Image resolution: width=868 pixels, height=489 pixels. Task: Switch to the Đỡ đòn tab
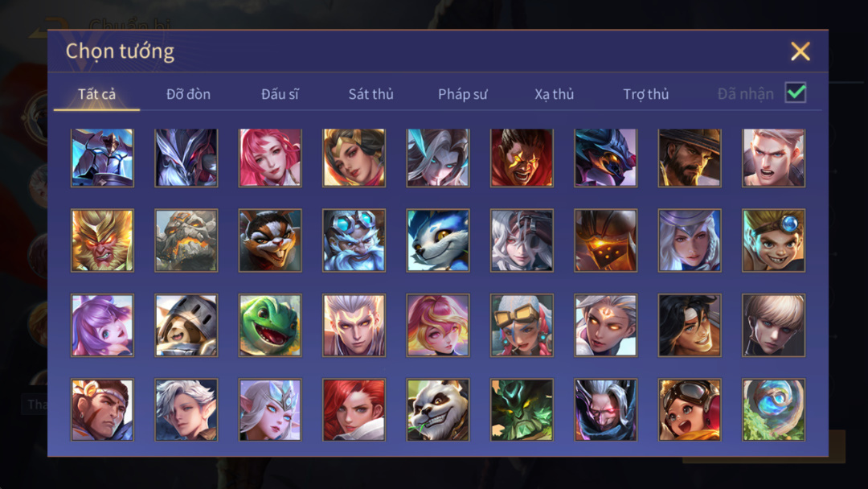(x=188, y=94)
